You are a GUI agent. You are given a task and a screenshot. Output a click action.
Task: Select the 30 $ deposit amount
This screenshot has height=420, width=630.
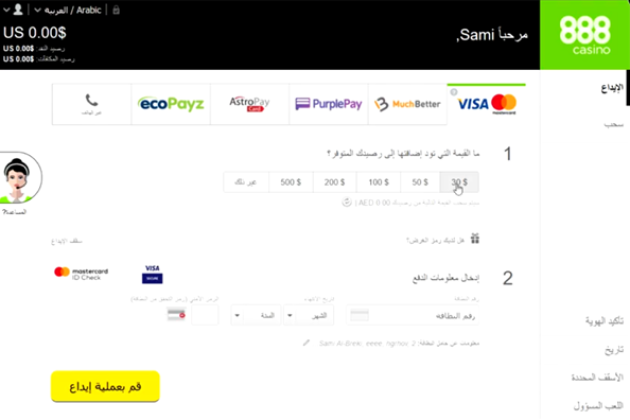459,182
